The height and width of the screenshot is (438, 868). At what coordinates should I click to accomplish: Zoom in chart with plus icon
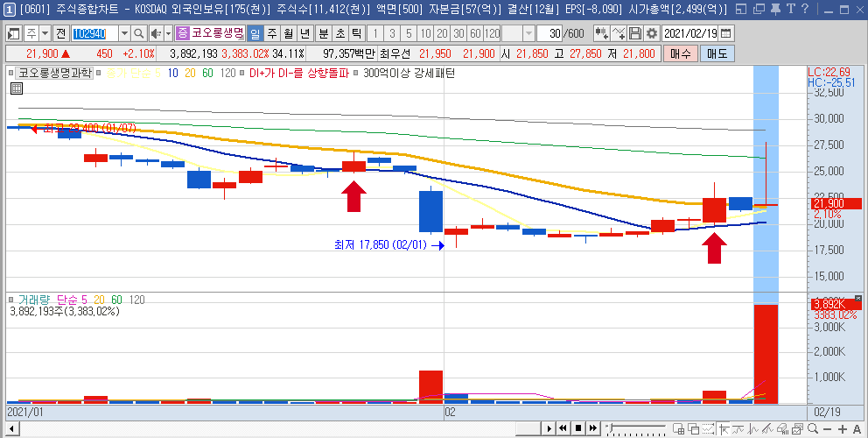click(x=843, y=429)
